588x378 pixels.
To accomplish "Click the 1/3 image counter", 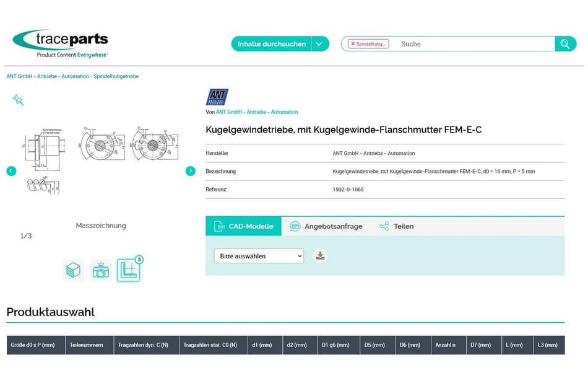I will click(26, 235).
